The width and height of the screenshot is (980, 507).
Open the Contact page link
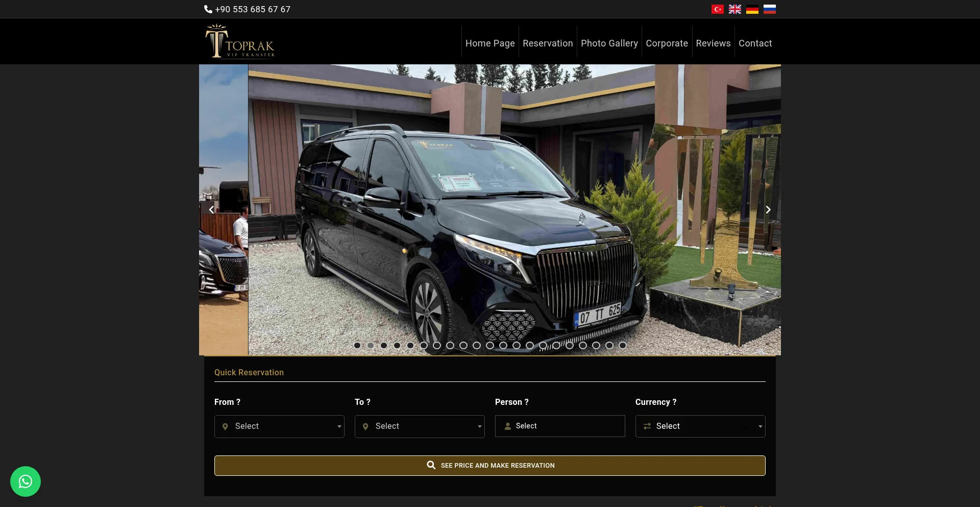click(755, 43)
